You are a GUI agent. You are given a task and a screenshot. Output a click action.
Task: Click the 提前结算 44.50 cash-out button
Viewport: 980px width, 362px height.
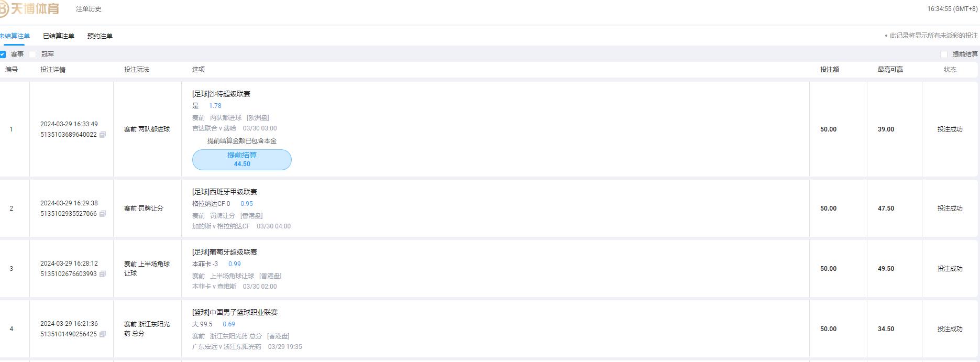[242, 160]
